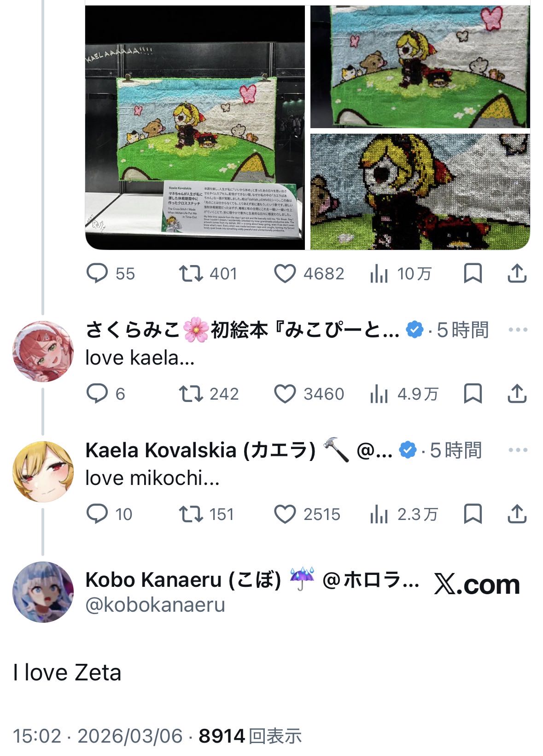The height and width of the screenshot is (756, 543).
Task: Share Kaela's "love mikochi..." tweet
Action: [517, 514]
